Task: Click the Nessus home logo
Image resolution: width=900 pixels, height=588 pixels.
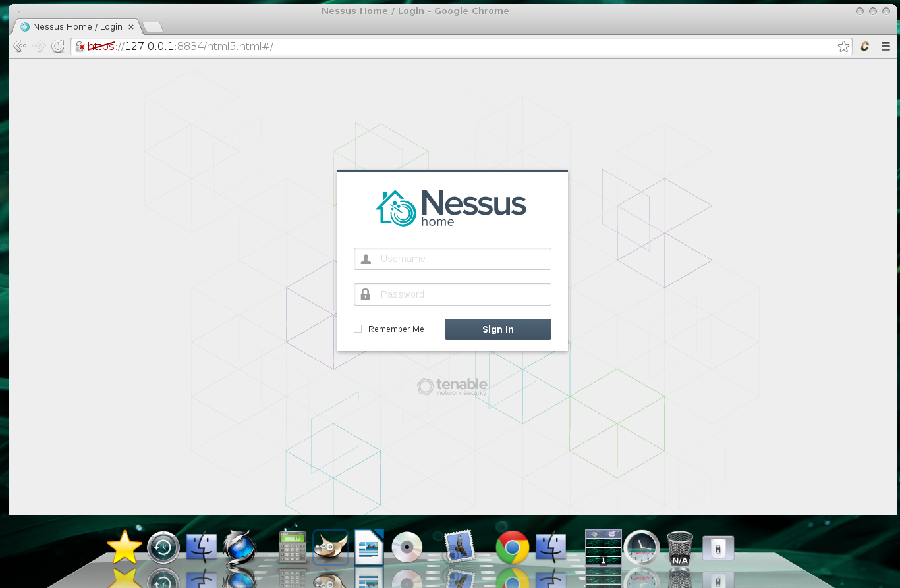Action: tap(451, 208)
